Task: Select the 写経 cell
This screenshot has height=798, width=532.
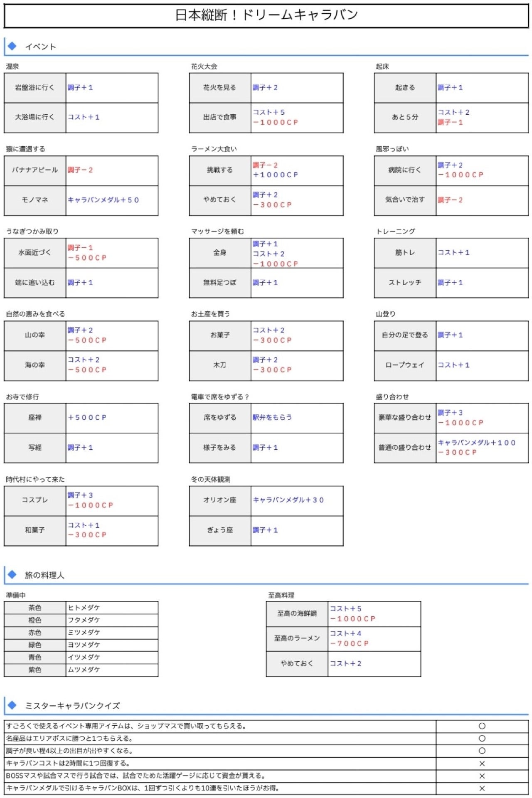Action: (35, 448)
